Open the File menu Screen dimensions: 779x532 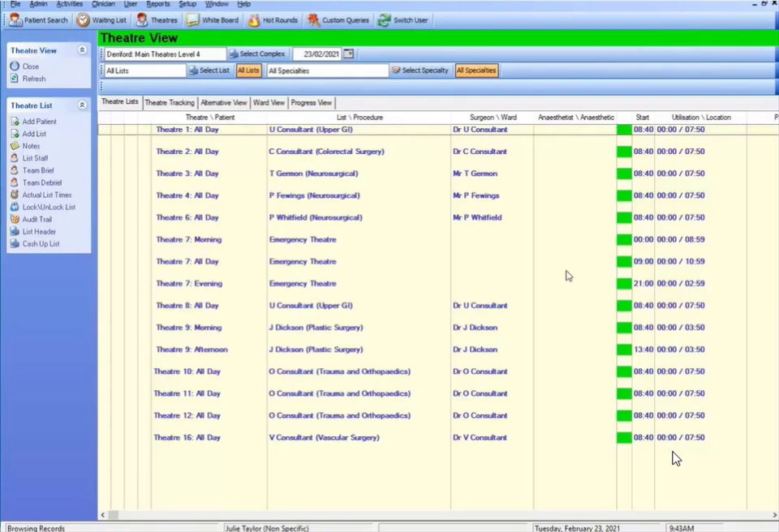point(15,4)
